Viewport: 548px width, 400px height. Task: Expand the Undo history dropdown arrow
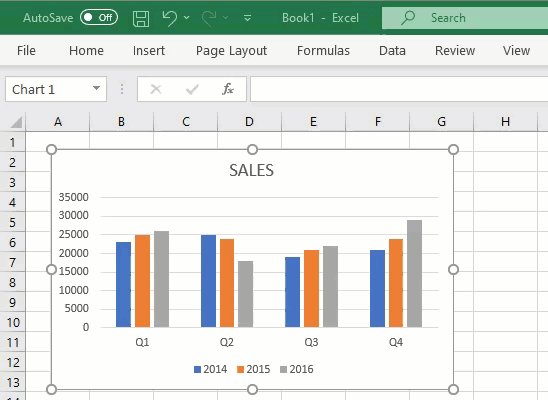point(187,17)
